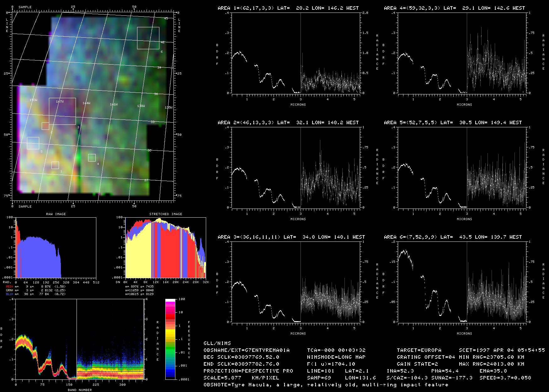
Task: Select the AREA 2 plot title text
Action: tap(288, 123)
